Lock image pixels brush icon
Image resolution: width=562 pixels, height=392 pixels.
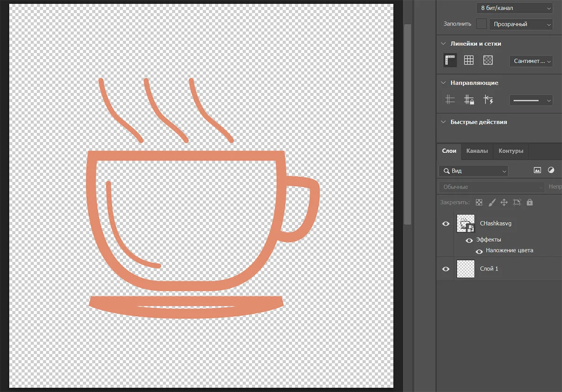(x=492, y=202)
